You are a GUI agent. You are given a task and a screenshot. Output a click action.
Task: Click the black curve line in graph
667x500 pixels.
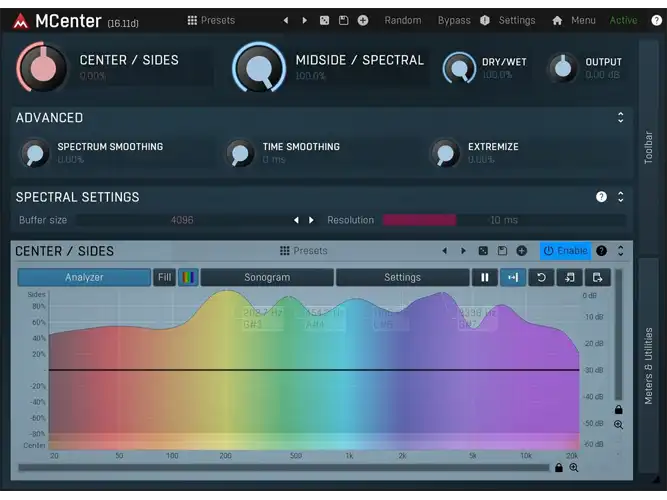tap(314, 370)
